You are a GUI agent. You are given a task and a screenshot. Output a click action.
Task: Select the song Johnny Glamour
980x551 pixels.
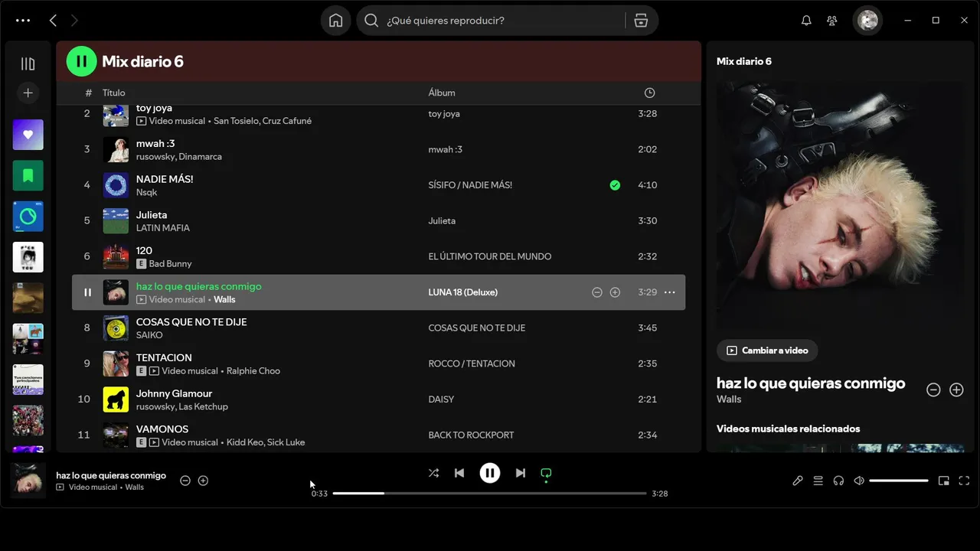[x=174, y=393]
